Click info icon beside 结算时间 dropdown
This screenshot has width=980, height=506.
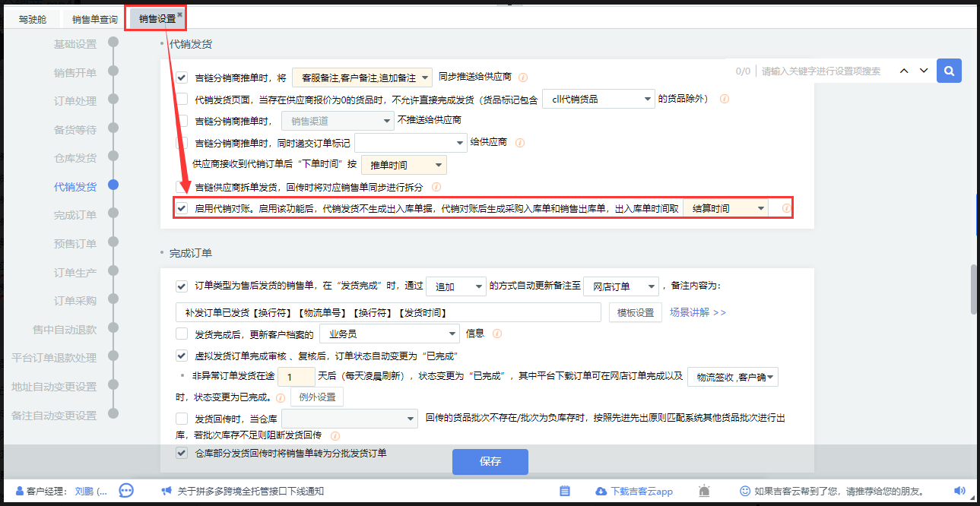(x=786, y=208)
